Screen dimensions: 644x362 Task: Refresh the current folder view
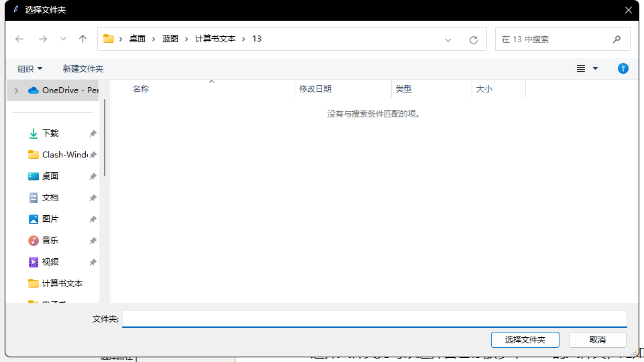tap(473, 40)
